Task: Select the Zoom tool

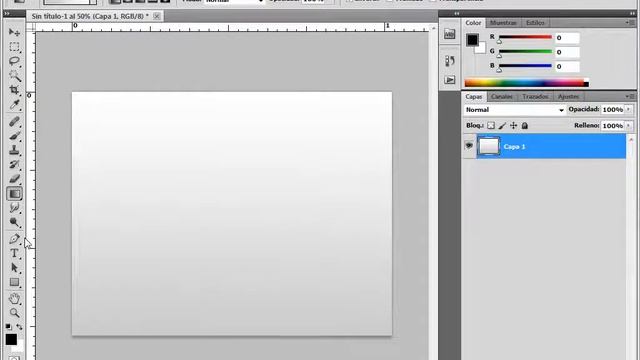Action: coord(14,313)
